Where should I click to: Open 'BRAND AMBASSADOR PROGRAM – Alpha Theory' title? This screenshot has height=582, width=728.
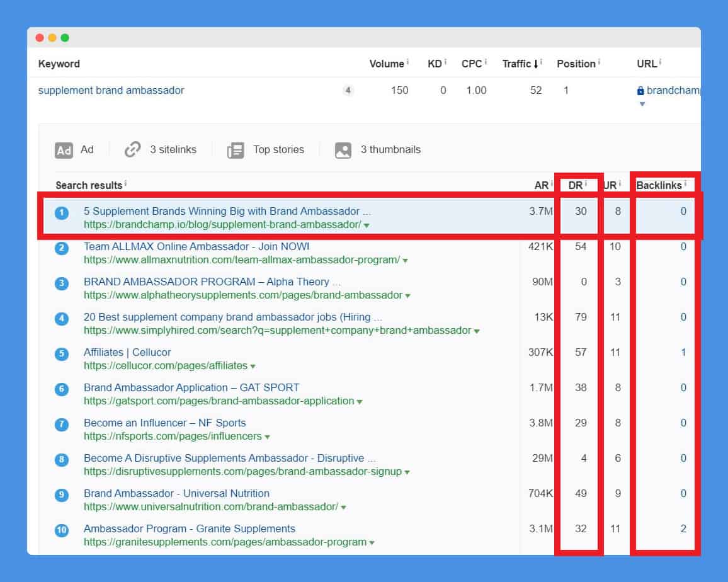coord(212,282)
